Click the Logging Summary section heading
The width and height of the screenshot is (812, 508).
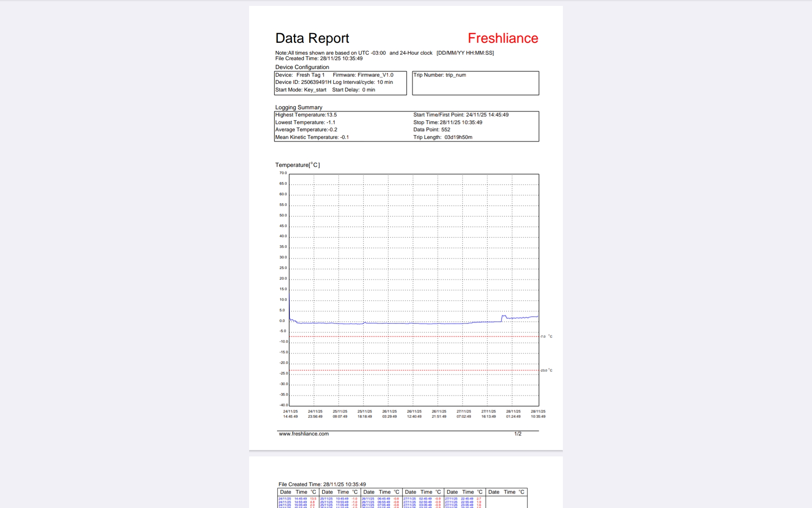tap(299, 108)
